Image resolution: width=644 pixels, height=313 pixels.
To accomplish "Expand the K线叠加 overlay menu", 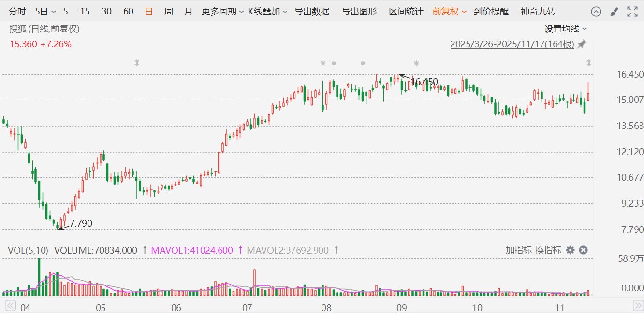I will click(268, 12).
